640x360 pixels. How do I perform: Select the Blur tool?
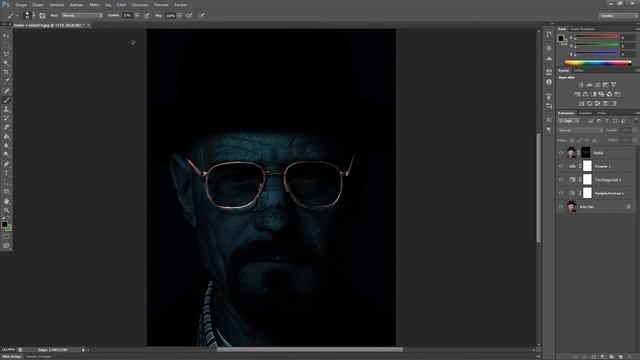[x=6, y=145]
